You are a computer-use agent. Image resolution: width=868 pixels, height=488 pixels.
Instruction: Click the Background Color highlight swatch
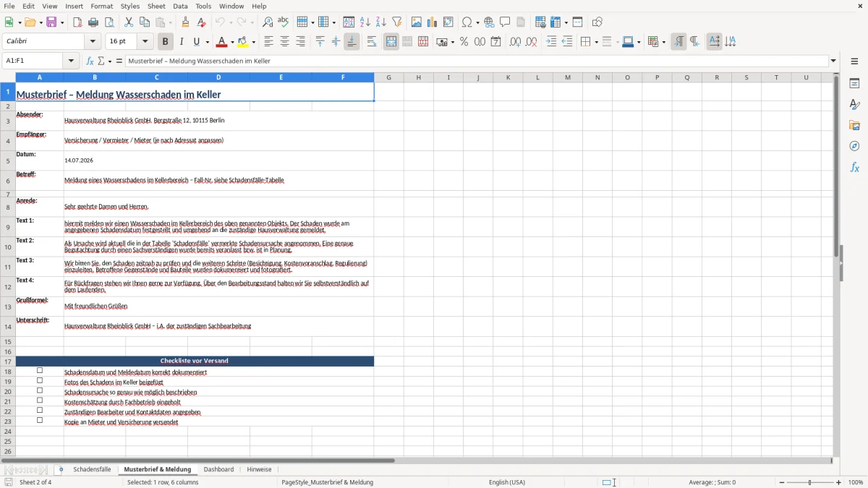pos(243,42)
